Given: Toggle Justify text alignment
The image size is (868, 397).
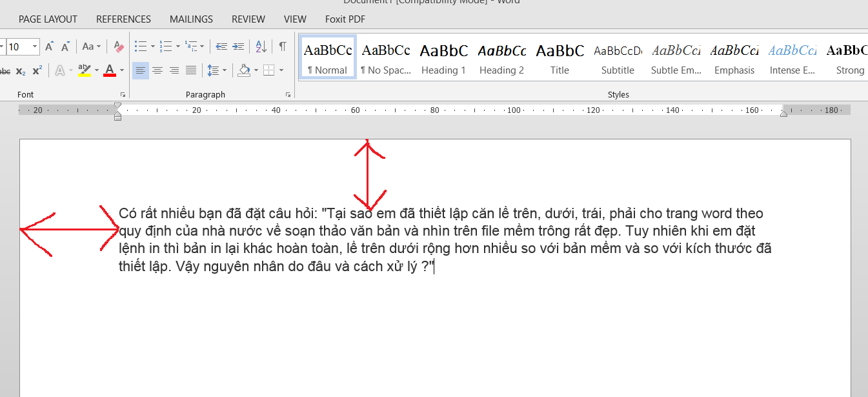Looking at the screenshot, I should 191,70.
